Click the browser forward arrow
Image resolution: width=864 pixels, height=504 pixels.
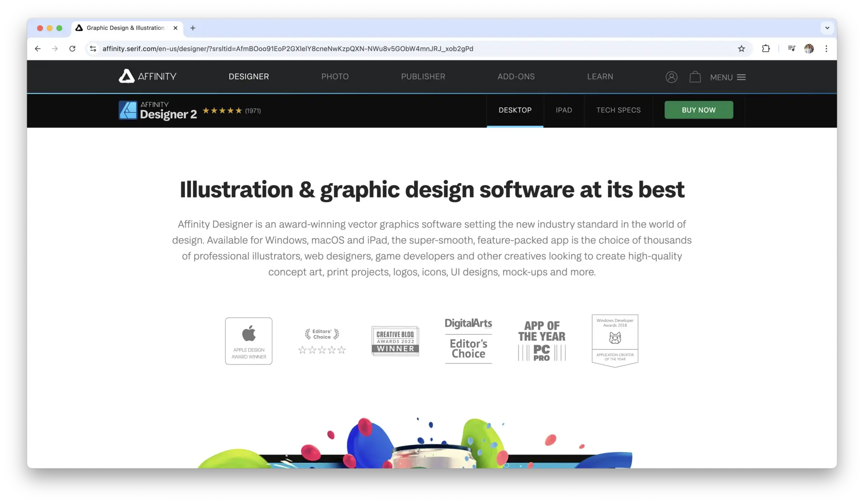[55, 49]
